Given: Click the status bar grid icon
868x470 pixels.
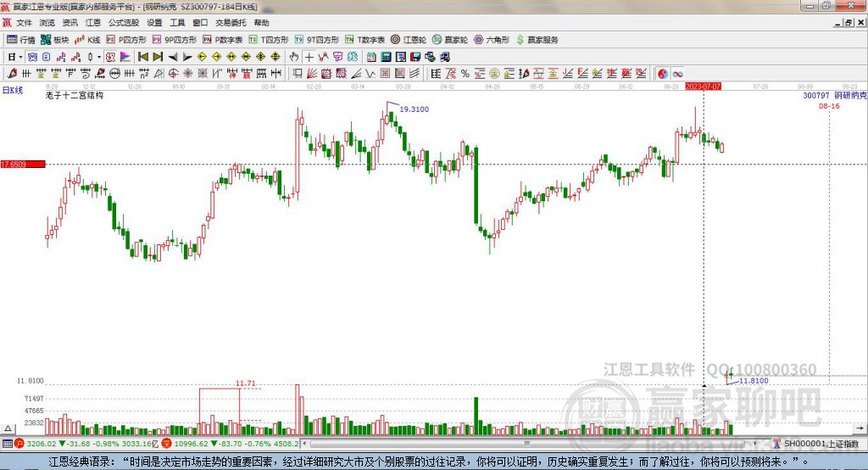Looking at the screenshot, I should tap(7, 444).
